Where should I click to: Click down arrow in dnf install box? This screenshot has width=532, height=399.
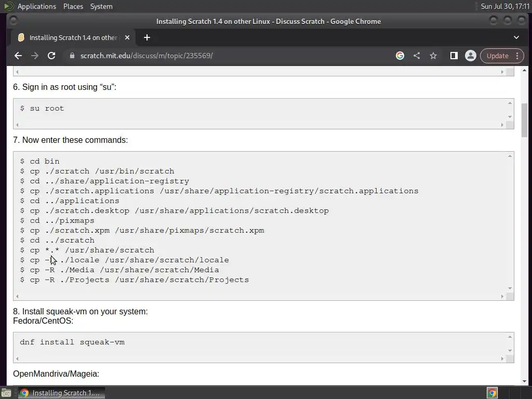[510, 351]
